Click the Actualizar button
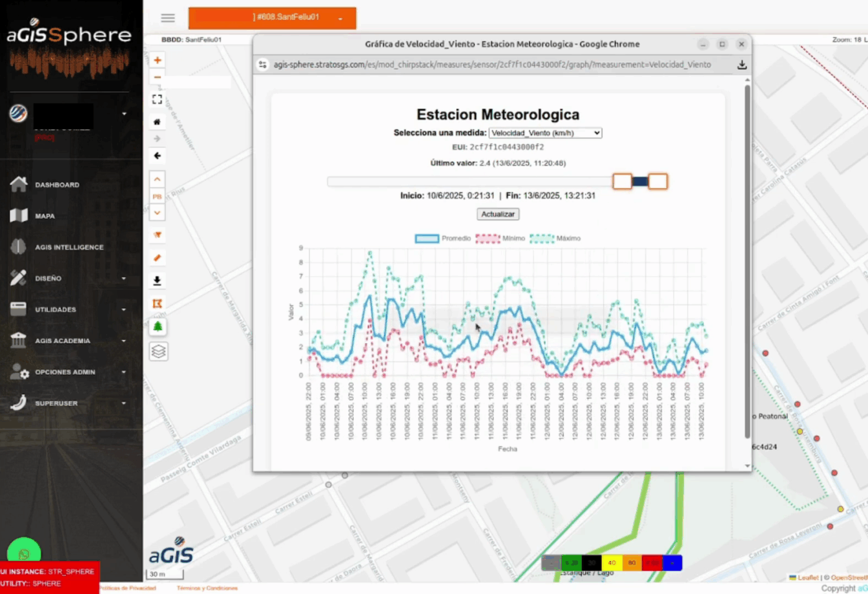This screenshot has height=594, width=868. point(498,214)
